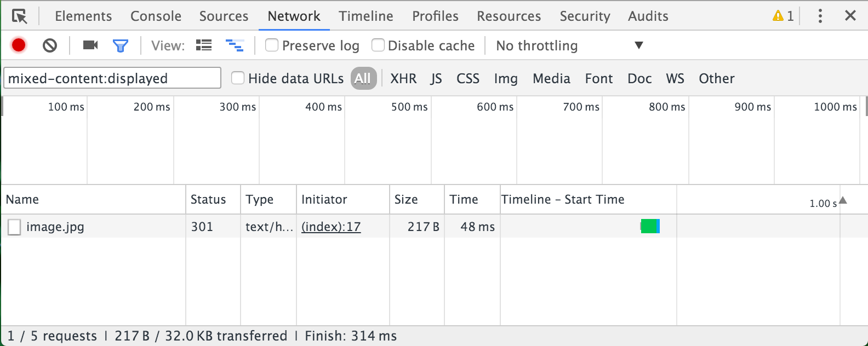868x346 pixels.
Task: Close the DevTools panel
Action: tap(850, 16)
